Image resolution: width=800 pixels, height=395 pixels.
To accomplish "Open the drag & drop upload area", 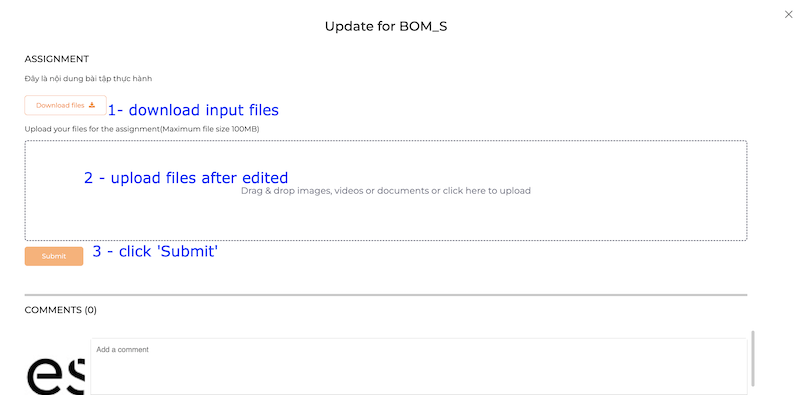I will (386, 190).
